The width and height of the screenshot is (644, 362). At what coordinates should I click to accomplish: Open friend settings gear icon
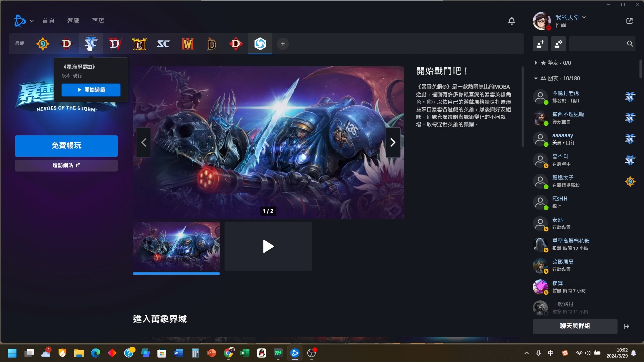point(558,44)
